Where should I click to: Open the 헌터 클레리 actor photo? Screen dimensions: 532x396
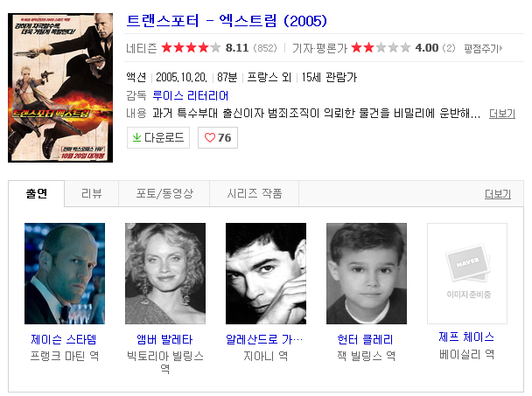(367, 274)
